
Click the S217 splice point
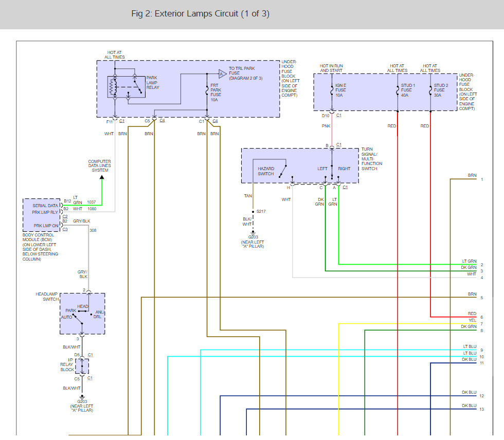coord(253,211)
